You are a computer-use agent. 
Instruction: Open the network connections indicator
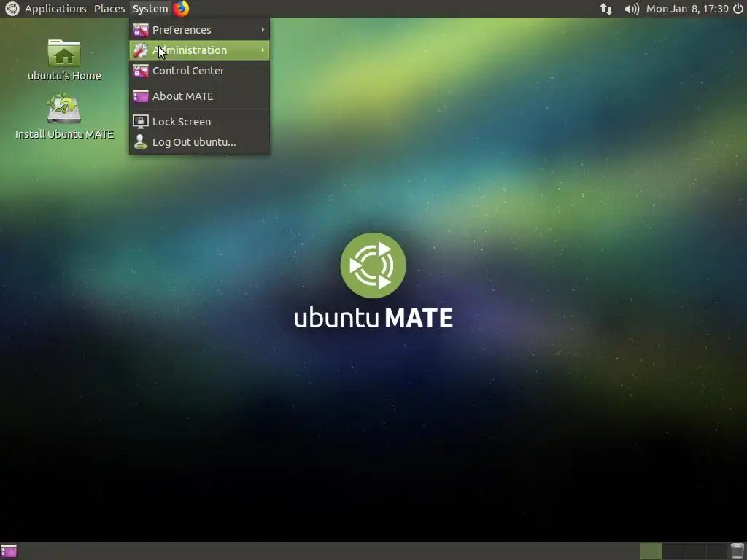pos(606,9)
